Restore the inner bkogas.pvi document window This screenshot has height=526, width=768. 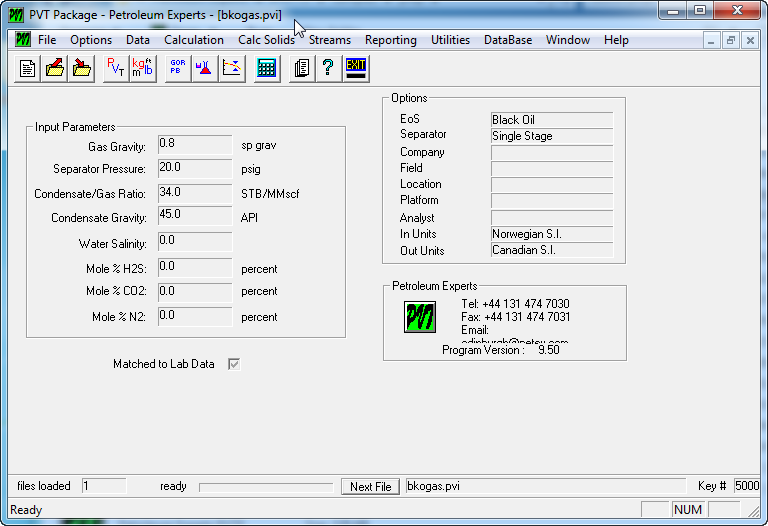pos(730,41)
